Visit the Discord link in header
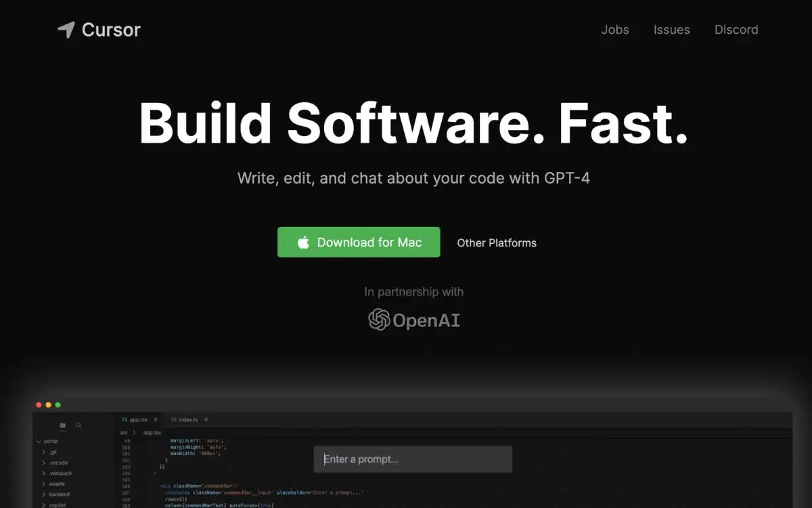The image size is (812, 508). 736,30
